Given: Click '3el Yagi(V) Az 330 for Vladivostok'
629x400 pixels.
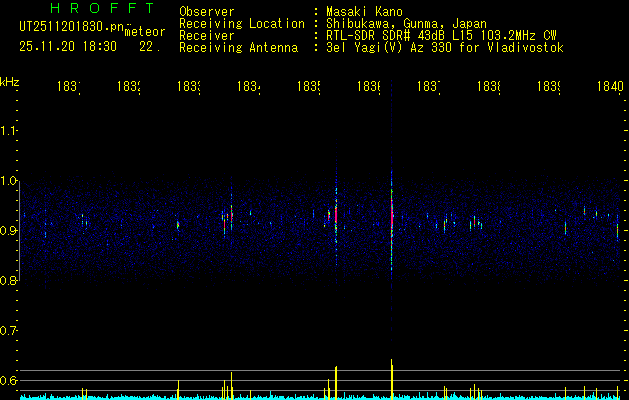Looking at the screenshot, I should (445, 48).
